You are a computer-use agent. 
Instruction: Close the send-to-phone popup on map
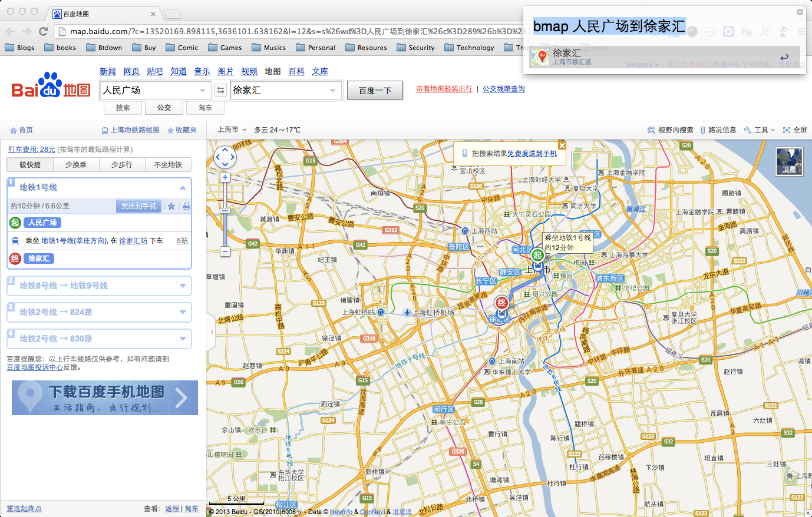562,145
